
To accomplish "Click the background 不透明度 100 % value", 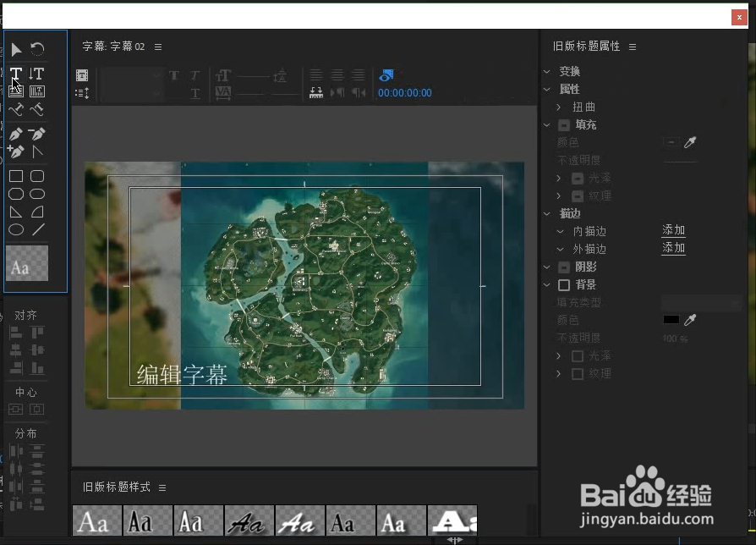I will pyautogui.click(x=675, y=339).
